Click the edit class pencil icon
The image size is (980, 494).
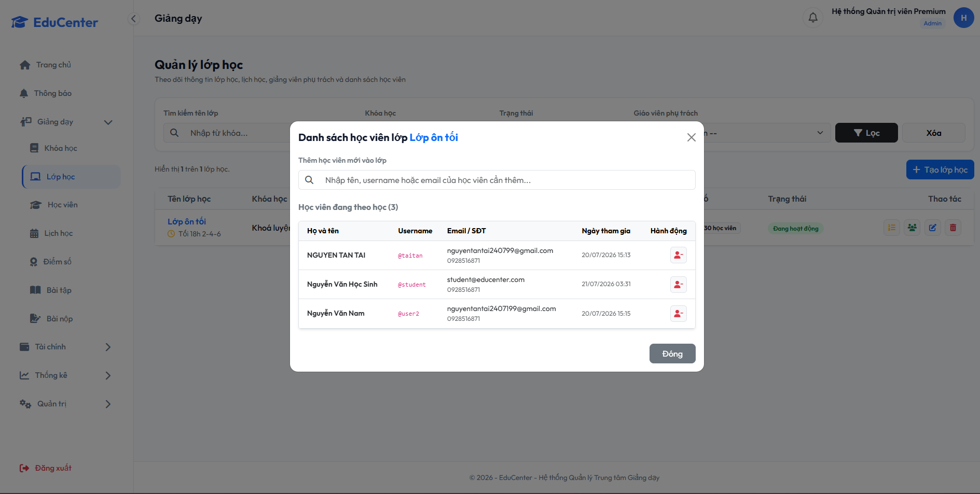(932, 228)
